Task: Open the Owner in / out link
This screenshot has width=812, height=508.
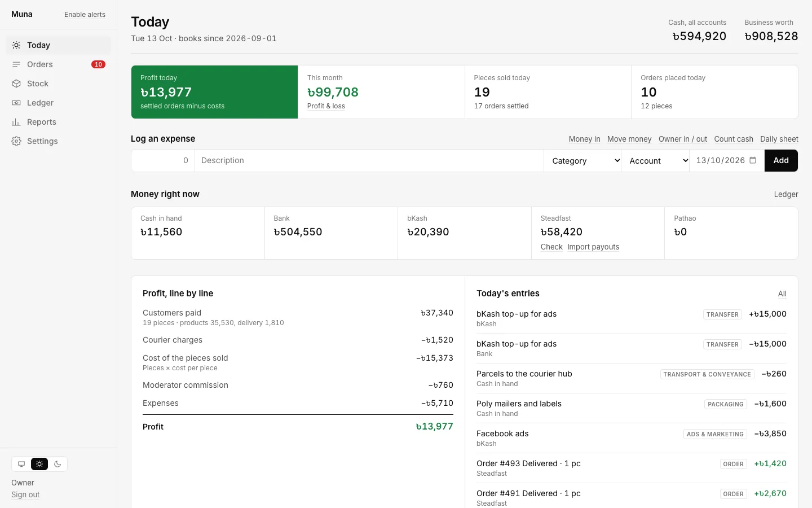Action: click(683, 139)
